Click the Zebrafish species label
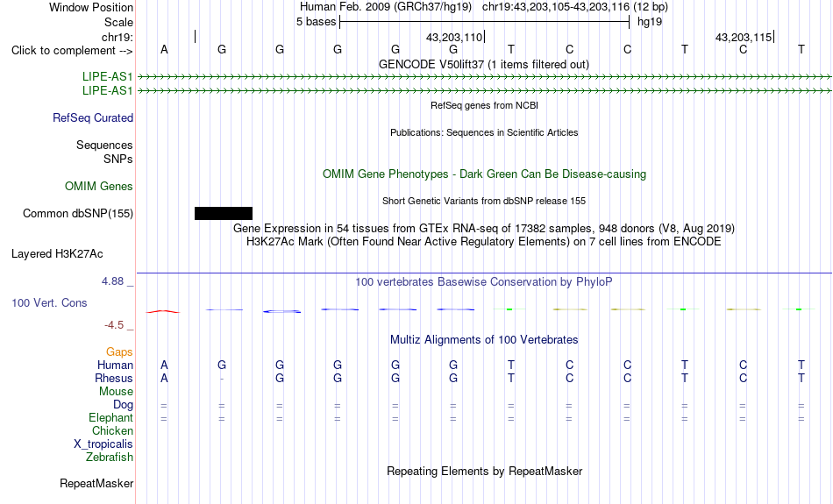This screenshot has width=833, height=504. 110,458
